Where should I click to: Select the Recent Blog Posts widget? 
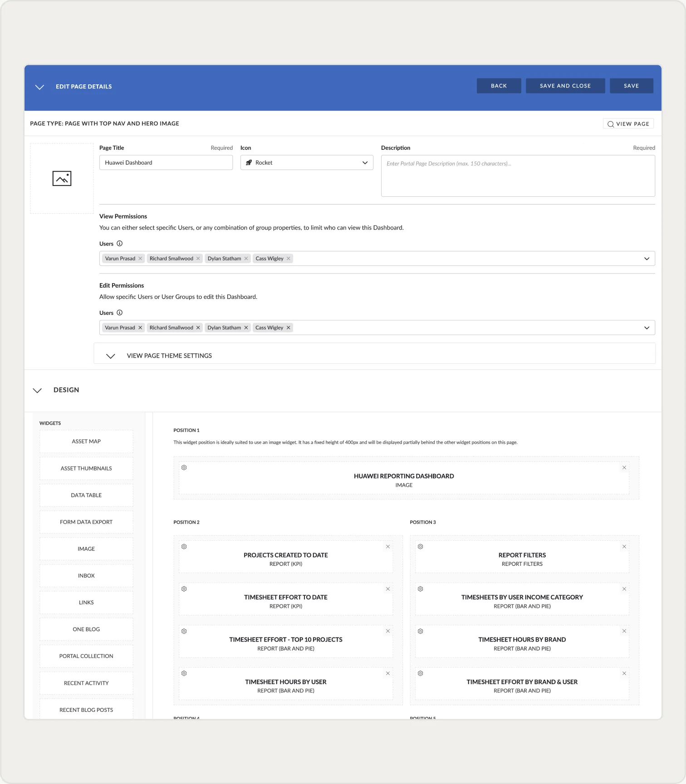point(86,709)
